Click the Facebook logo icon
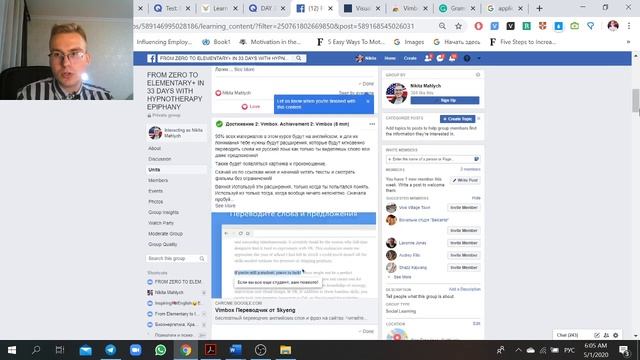640x360 pixels. coord(151,58)
